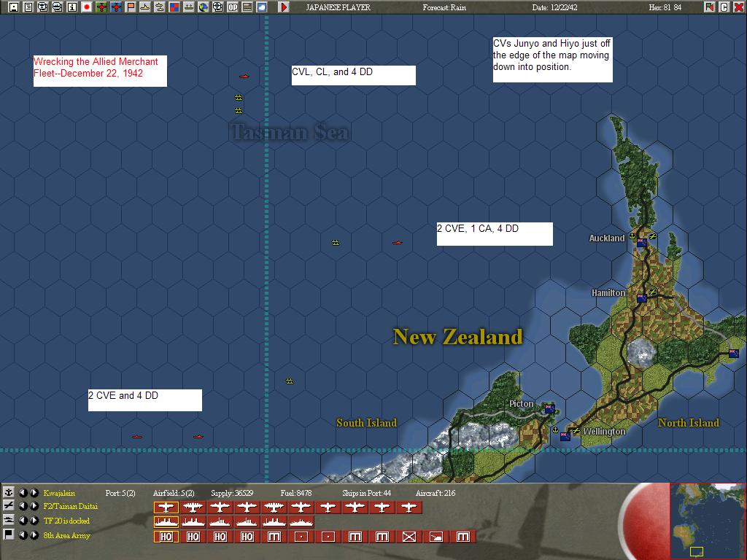Click the red play end-turn arrow
747x560 pixels.
(x=284, y=7)
